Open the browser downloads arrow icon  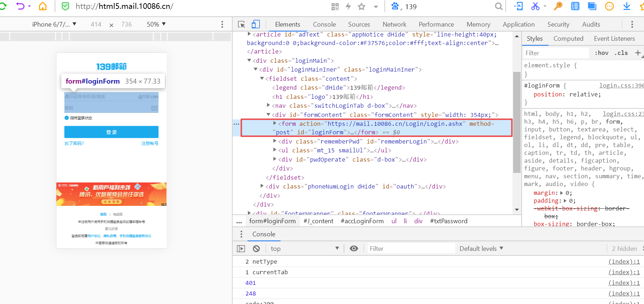(x=627, y=6)
